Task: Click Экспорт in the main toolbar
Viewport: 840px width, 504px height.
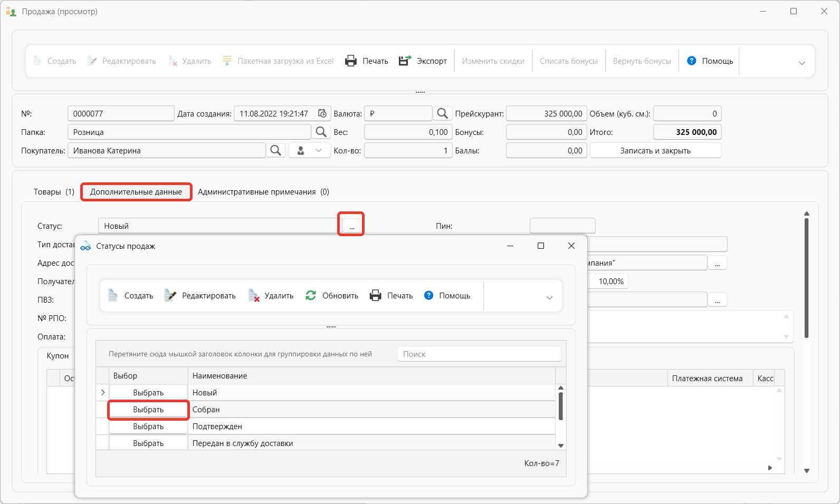Action: [423, 61]
